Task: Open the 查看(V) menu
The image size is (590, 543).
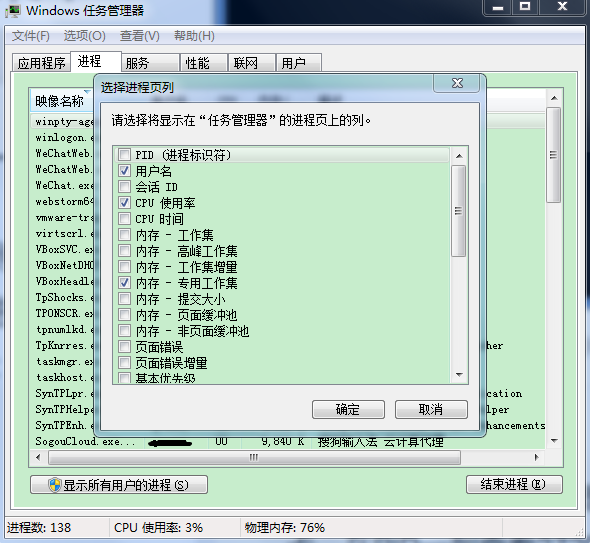Action: click(x=140, y=36)
